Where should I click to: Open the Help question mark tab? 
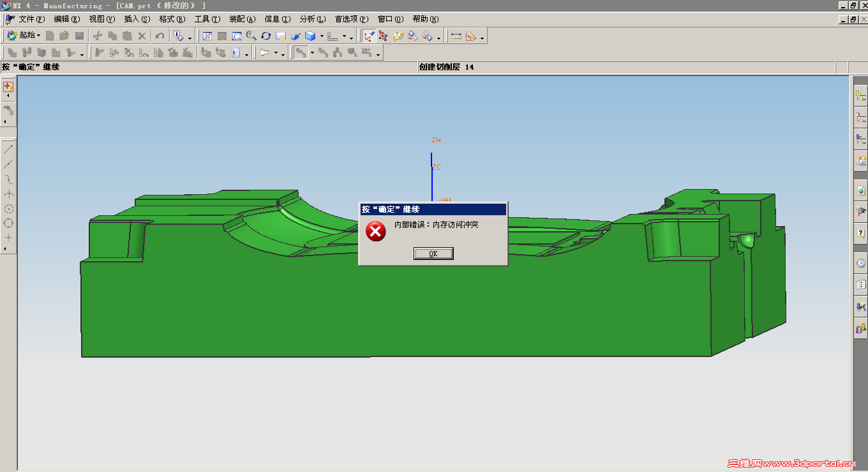[861, 234]
